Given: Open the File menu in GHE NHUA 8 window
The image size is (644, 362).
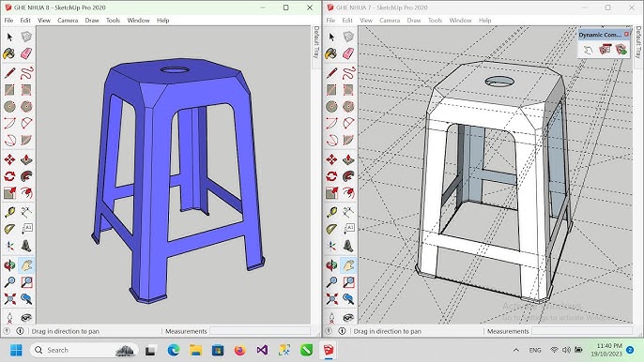Looking at the screenshot, I should pyautogui.click(x=8, y=20).
